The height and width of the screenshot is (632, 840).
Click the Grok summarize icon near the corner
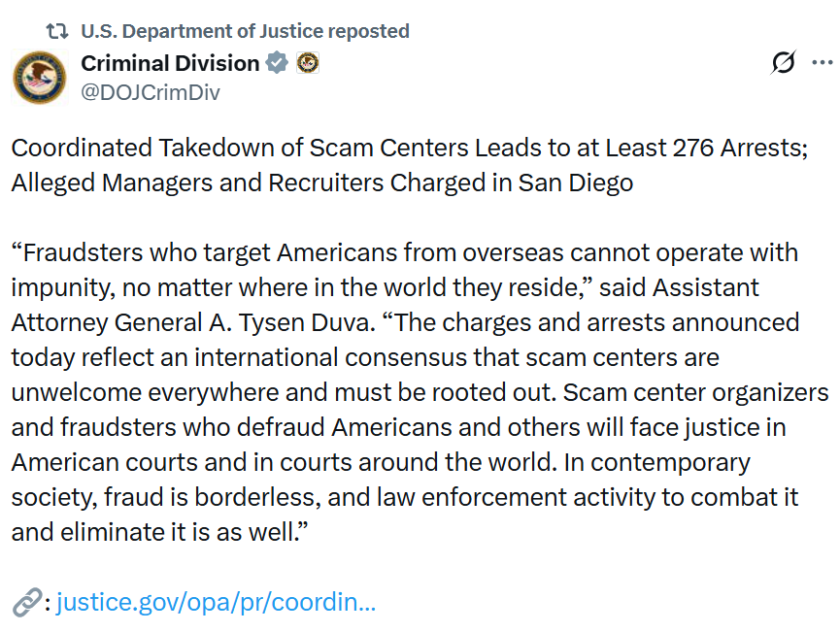[x=783, y=61]
